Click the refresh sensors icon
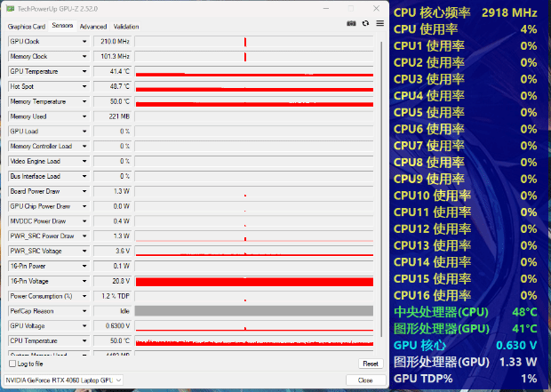The image size is (551, 392). point(365,23)
